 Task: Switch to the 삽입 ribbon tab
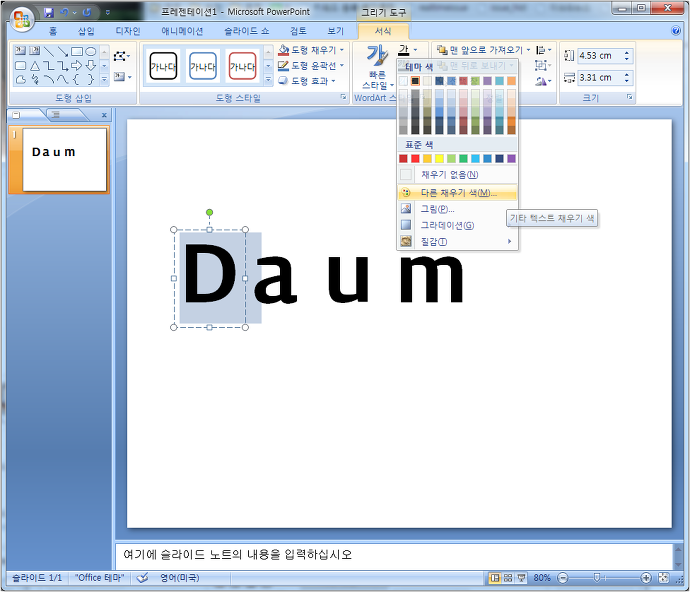[x=86, y=31]
